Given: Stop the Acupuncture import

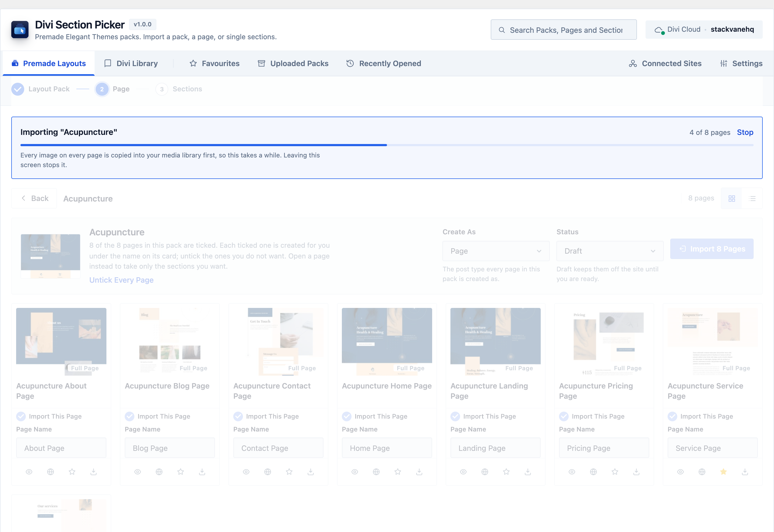Looking at the screenshot, I should coord(745,132).
